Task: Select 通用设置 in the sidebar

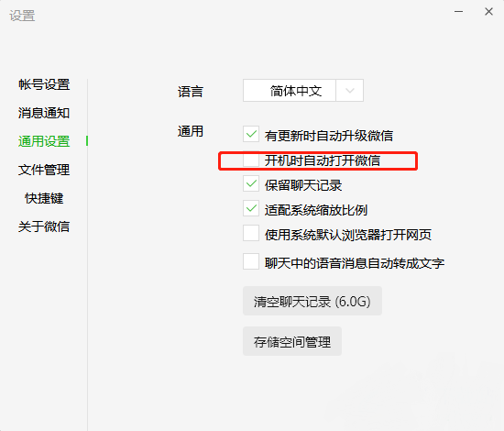Action: (44, 141)
